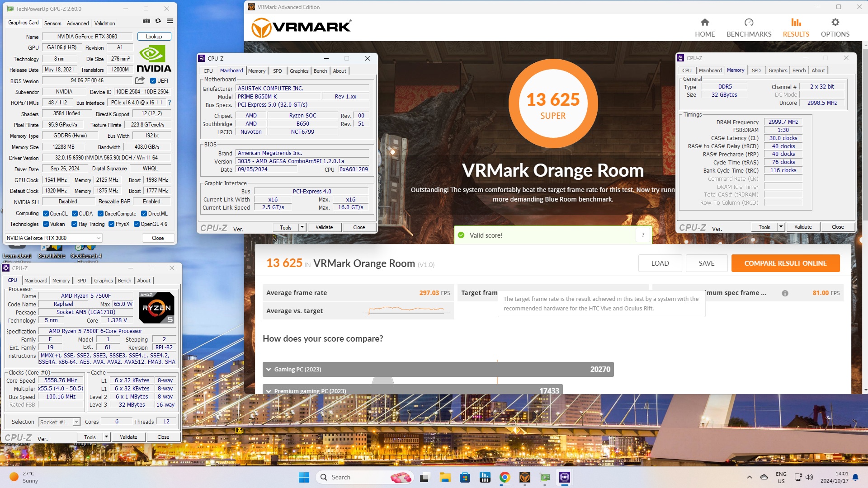
Task: Open File Explorer from the taskbar
Action: pos(445,477)
